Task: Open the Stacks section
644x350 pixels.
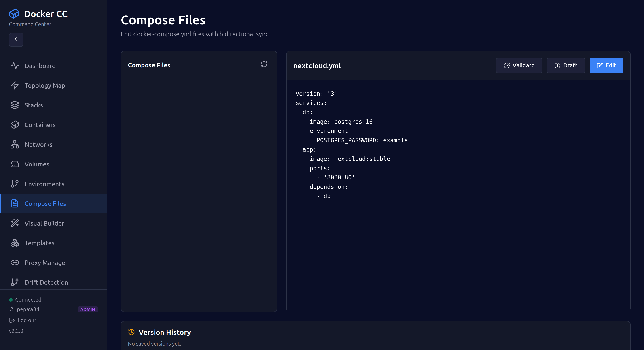Action: [x=34, y=105]
